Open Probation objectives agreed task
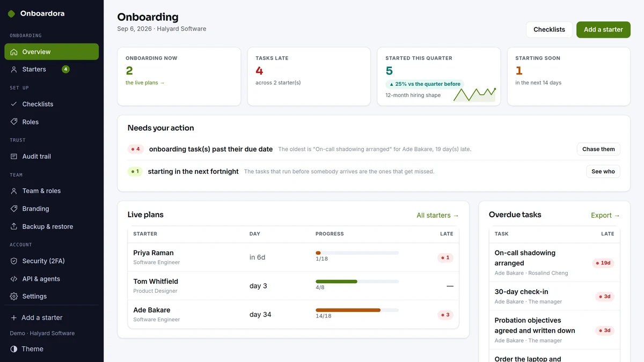644x362 pixels. tap(535, 326)
